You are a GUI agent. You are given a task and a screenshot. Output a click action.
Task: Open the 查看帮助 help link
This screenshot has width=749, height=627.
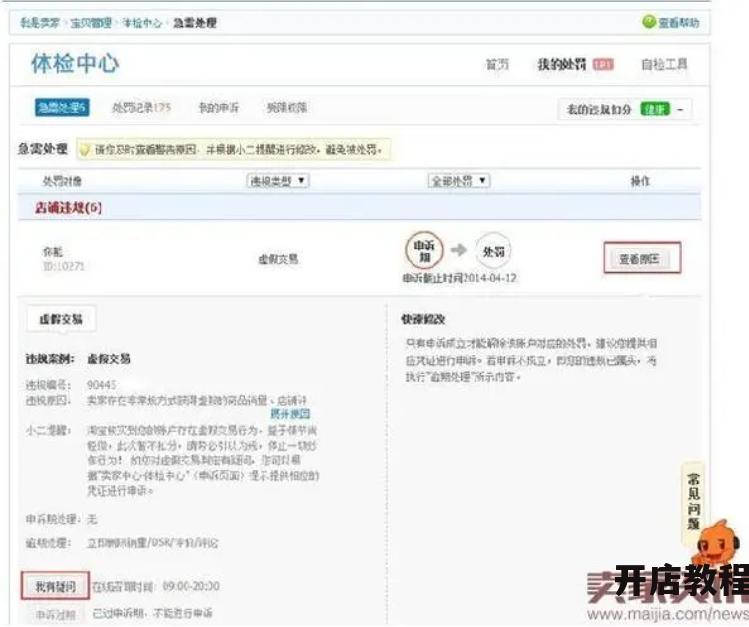pyautogui.click(x=678, y=22)
